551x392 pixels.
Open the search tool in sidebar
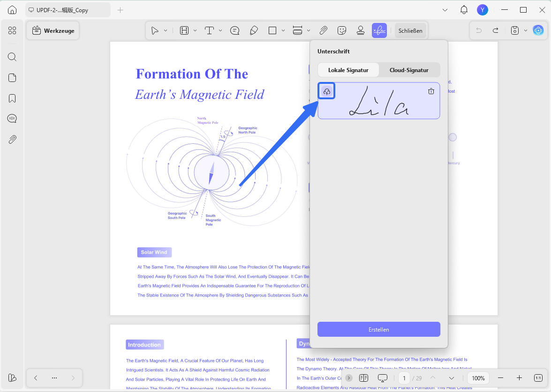point(12,57)
